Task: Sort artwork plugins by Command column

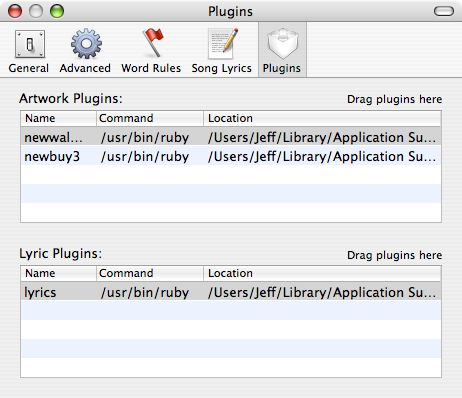Action: [x=150, y=118]
